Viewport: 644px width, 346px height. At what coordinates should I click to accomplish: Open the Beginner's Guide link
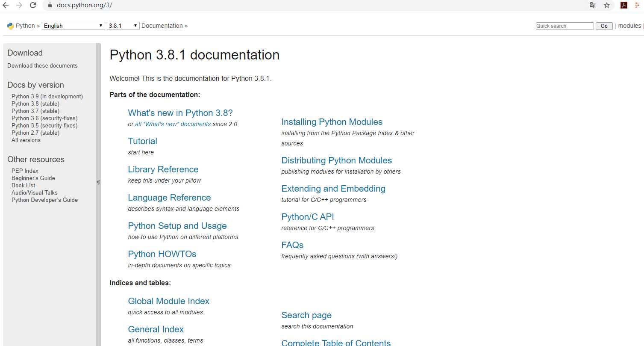[33, 178]
